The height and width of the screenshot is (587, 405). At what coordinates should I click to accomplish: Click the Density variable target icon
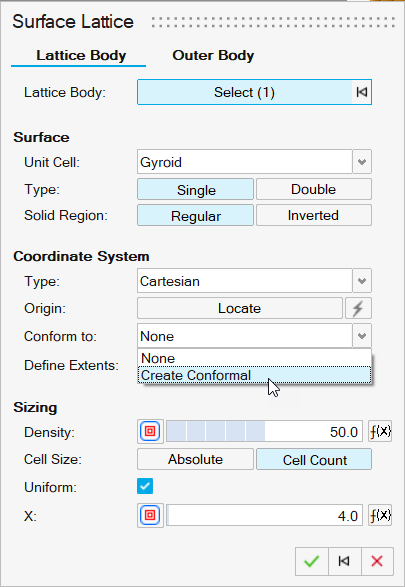150,431
